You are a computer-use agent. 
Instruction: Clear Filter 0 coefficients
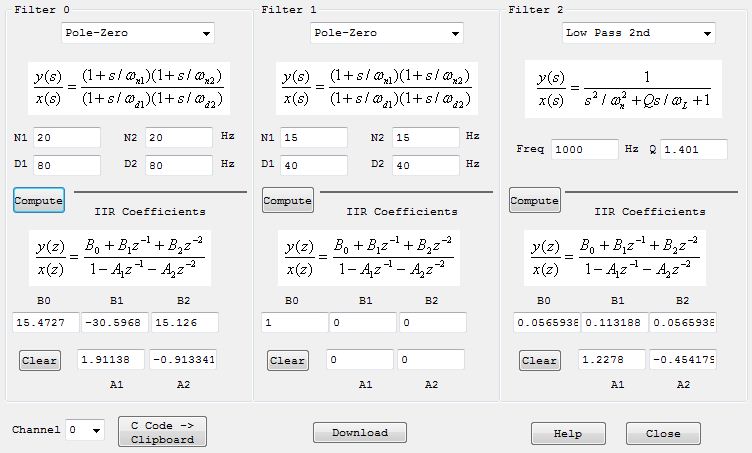pos(40,360)
